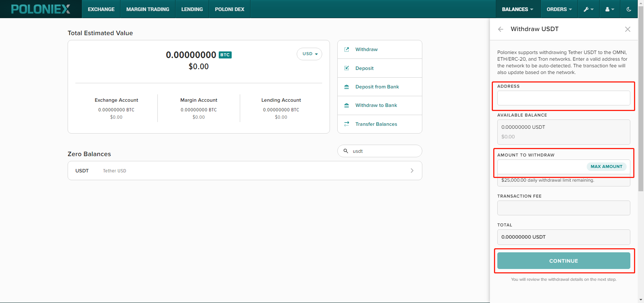Screen dimensions: 644x303
Task: Expand the Orders dropdown menu
Action: pyautogui.click(x=559, y=9)
